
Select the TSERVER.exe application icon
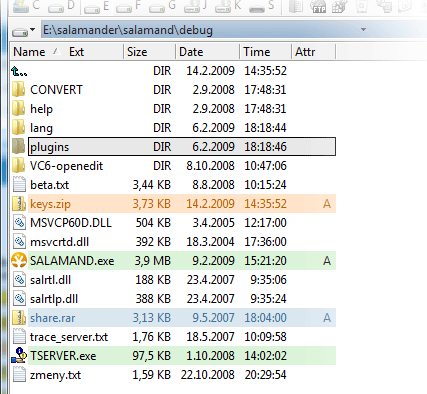tap(19, 356)
